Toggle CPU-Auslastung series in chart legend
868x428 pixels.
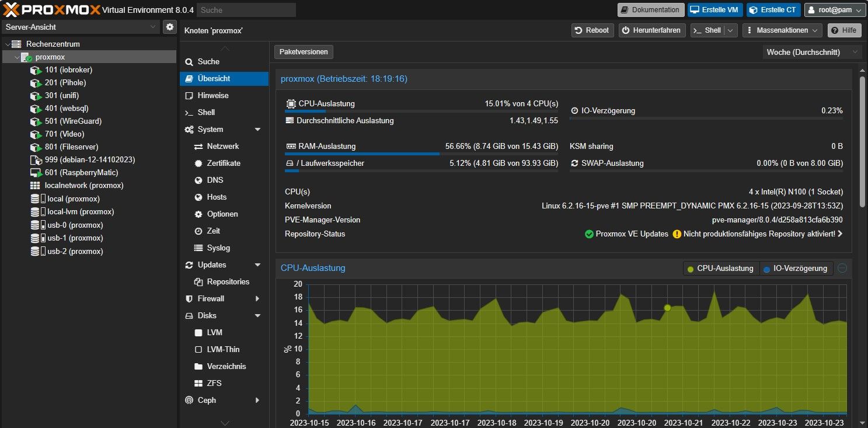tap(722, 269)
